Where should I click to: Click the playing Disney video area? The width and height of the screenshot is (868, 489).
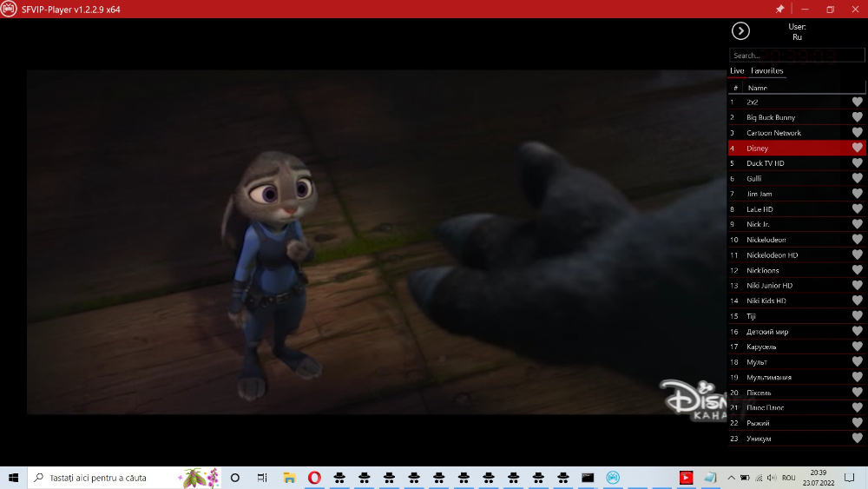pos(377,242)
